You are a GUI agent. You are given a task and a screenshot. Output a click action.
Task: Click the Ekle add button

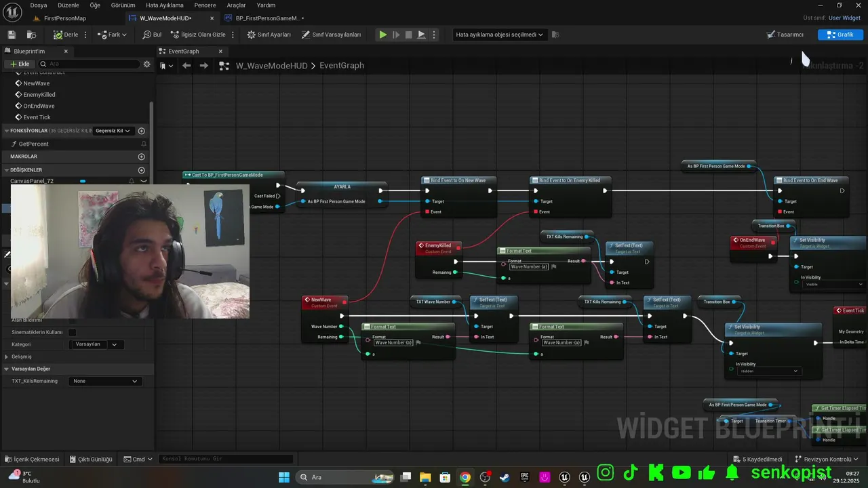tap(19, 64)
